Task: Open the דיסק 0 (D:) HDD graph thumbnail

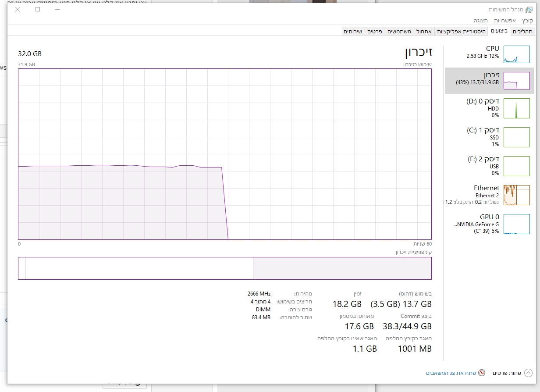Action: [517, 108]
